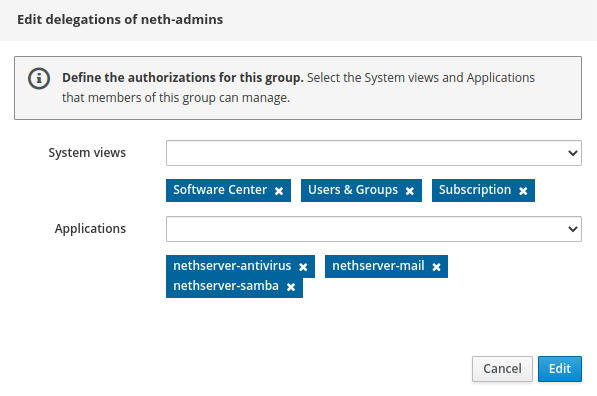Click the Applications field label
This screenshot has width=597, height=396.
coord(90,228)
